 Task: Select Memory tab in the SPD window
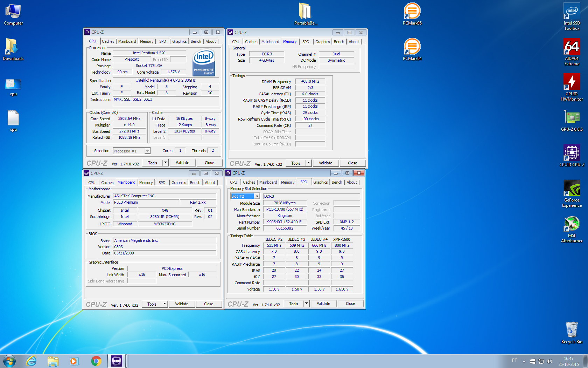(287, 182)
